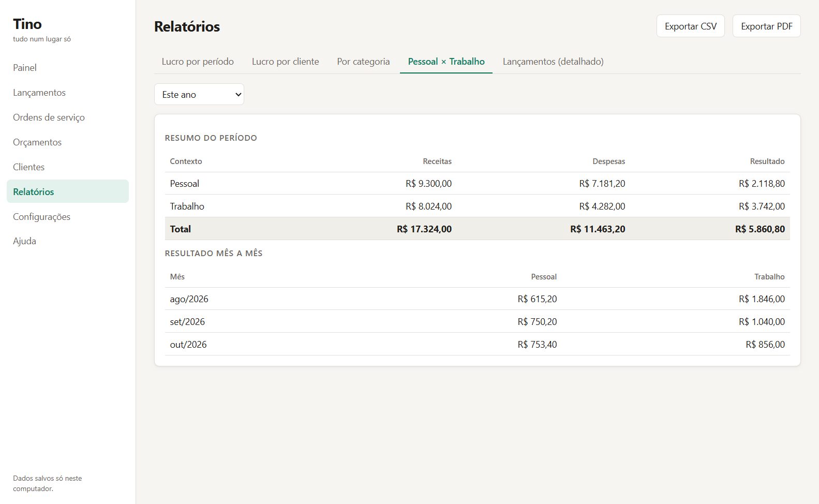This screenshot has height=504, width=819.
Task: Click the set/2026 month row
Action: [x=477, y=322]
